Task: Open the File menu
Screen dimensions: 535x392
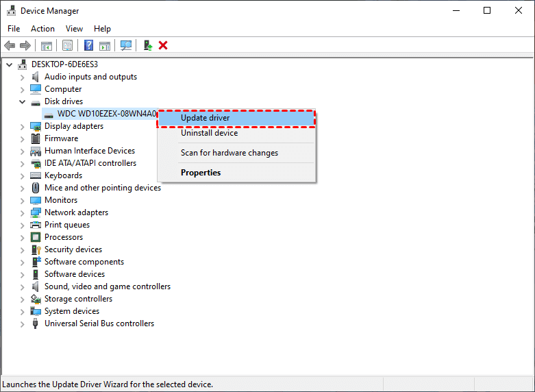Action: 14,29
